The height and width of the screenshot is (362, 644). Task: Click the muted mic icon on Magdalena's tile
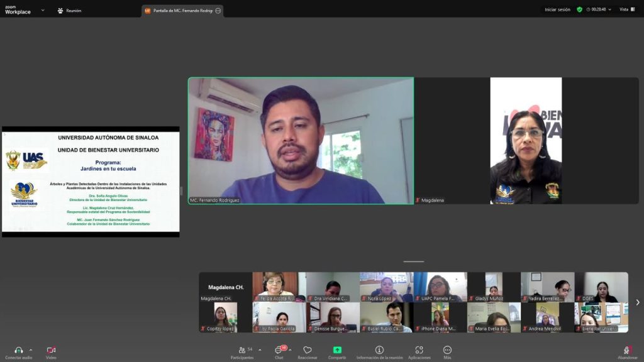pos(418,200)
